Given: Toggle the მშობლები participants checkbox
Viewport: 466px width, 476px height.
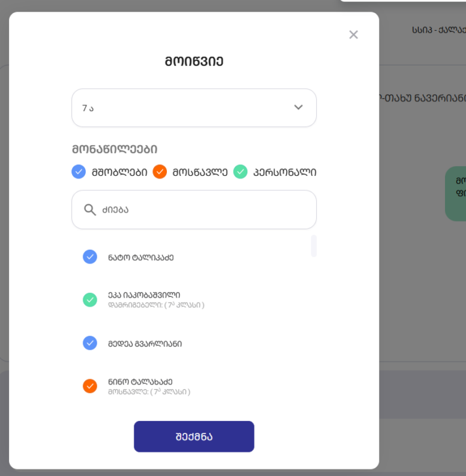Looking at the screenshot, I should tap(79, 172).
